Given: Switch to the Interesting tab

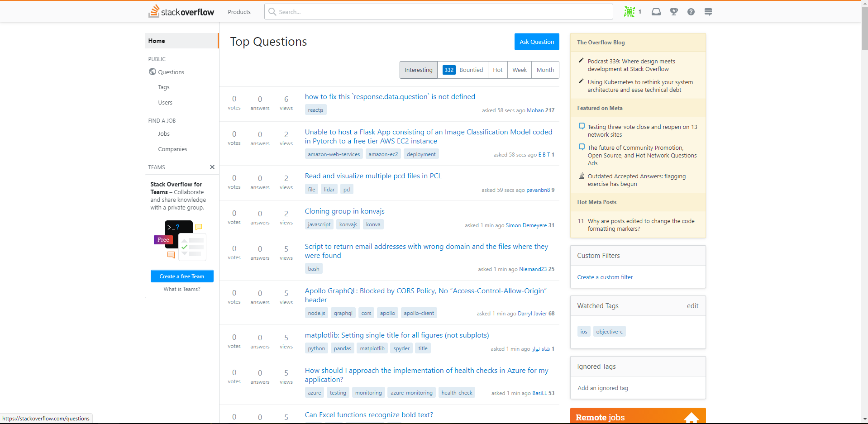Looking at the screenshot, I should [419, 70].
